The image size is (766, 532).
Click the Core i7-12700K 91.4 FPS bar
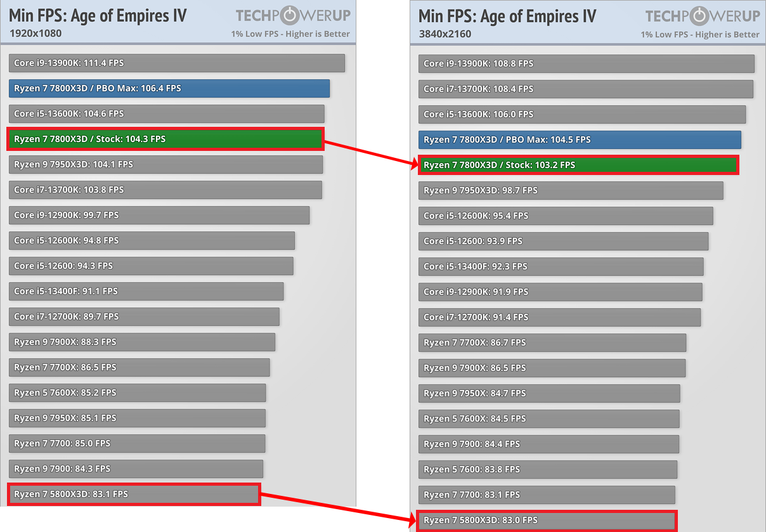coord(560,317)
